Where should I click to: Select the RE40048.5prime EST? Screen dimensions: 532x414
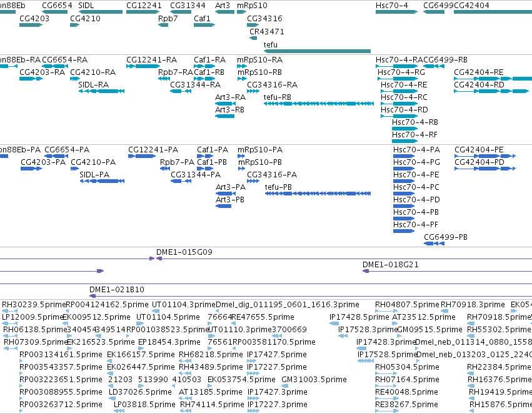coord(386,398)
